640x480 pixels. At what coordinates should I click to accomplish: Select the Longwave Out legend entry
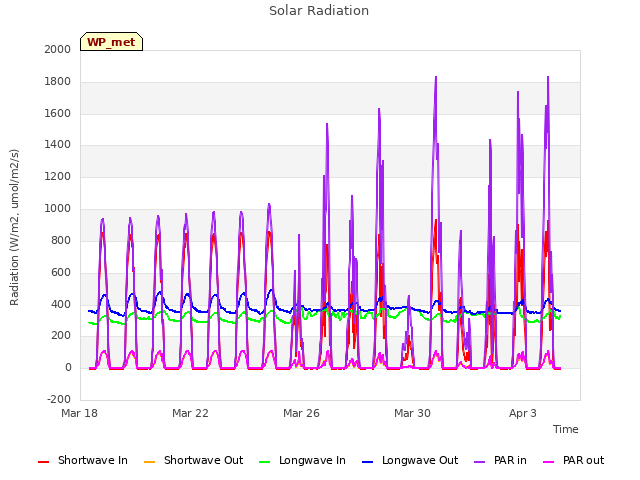410,460
